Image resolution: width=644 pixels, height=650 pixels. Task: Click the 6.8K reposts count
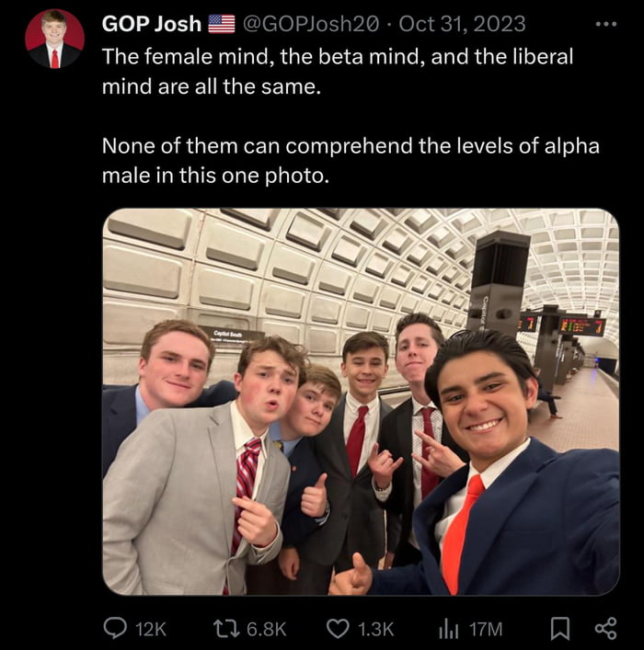click(268, 629)
